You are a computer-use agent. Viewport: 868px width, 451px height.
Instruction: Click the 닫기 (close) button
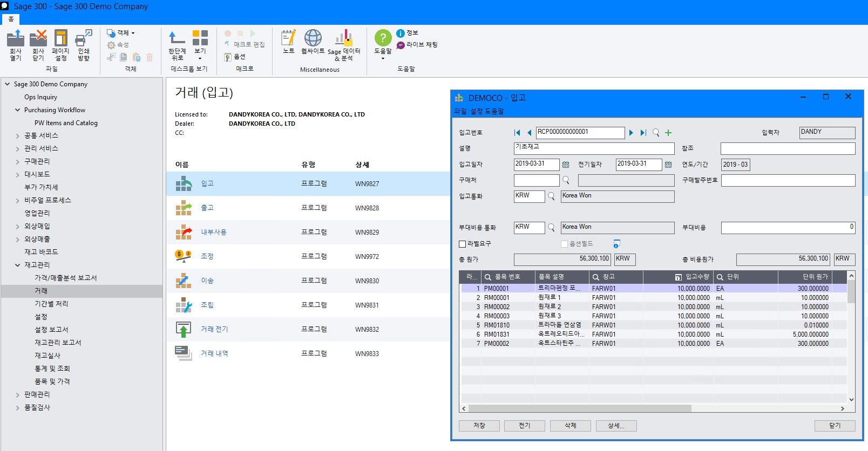pyautogui.click(x=835, y=426)
